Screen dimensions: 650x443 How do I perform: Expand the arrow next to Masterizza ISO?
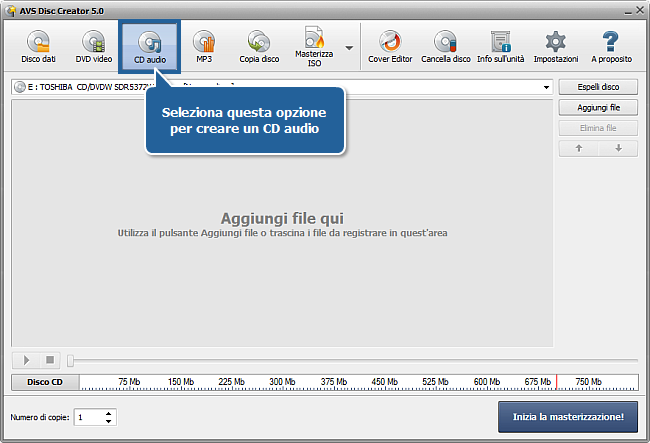(x=349, y=48)
